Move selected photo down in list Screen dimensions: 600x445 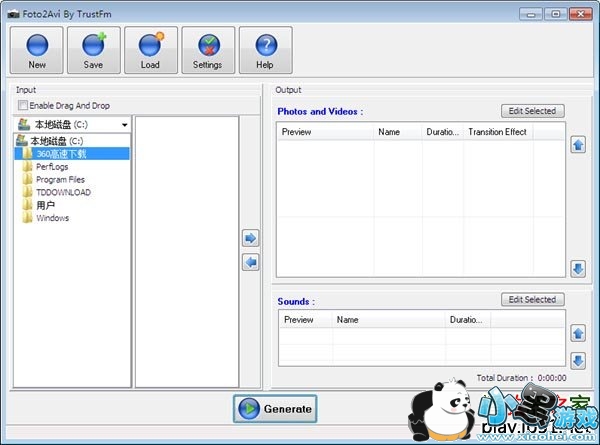578,268
